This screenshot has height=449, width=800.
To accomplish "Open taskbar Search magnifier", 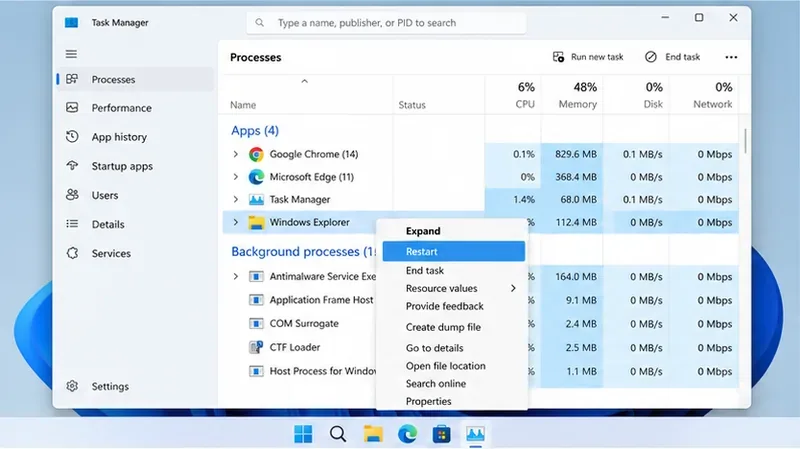I will [x=338, y=434].
